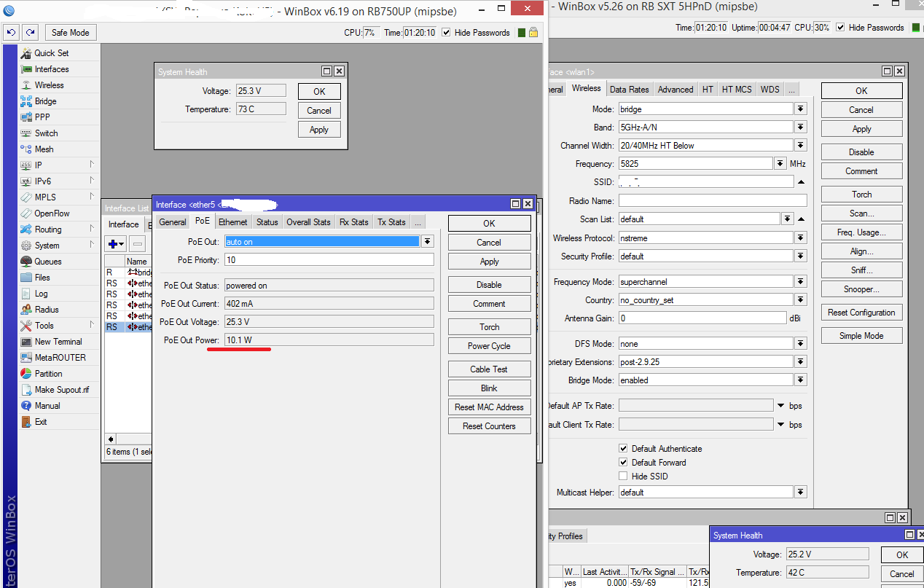Screen dimensions: 924x588
Task: Open Quick Set from the sidebar
Action: click(x=51, y=53)
